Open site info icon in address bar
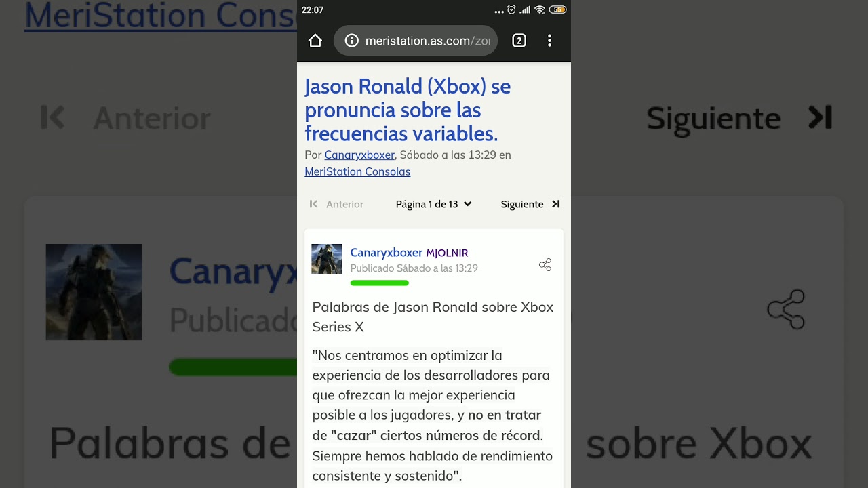868x488 pixels. (x=351, y=41)
